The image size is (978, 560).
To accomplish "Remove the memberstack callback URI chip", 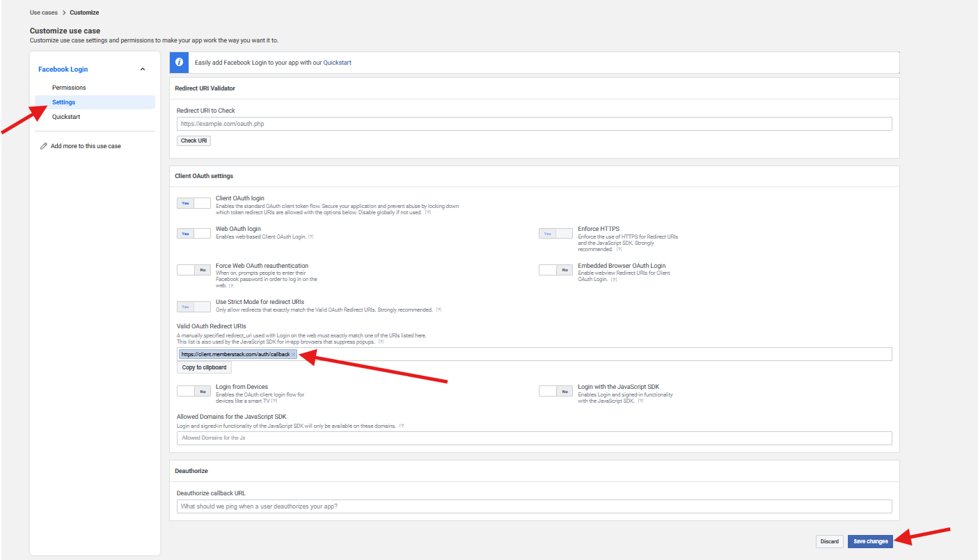I will pos(294,354).
